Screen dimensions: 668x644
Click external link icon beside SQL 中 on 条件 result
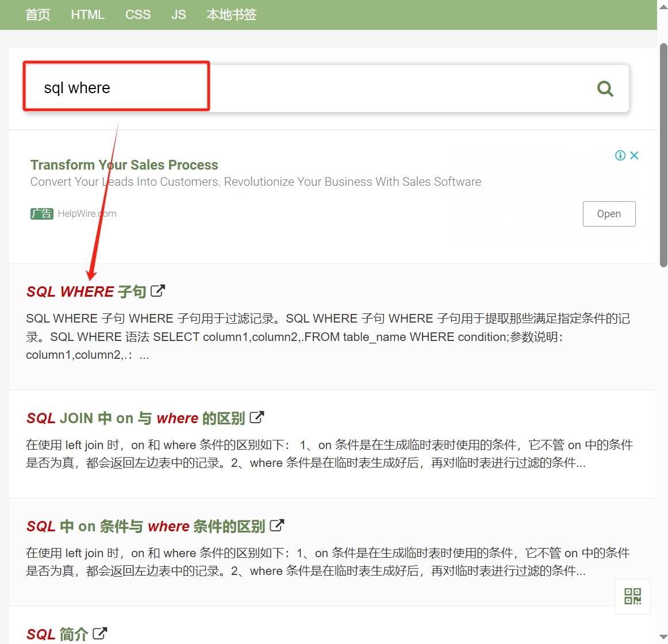point(277,526)
